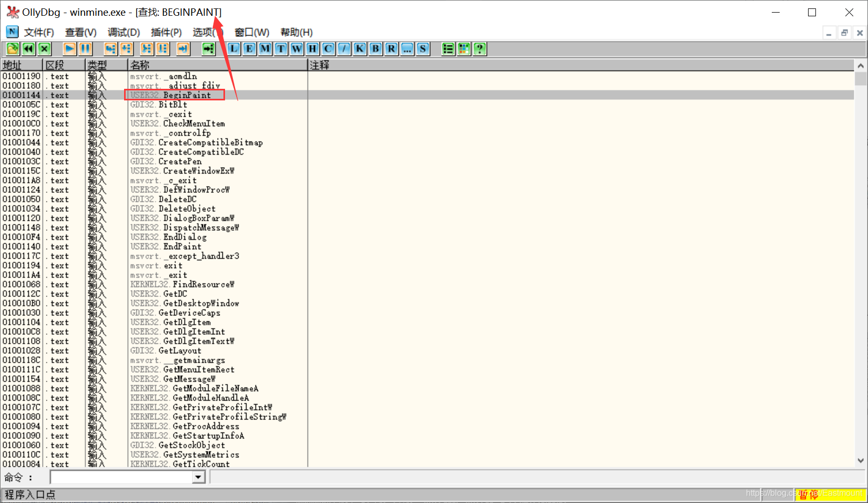Click into the 命令 input field
Screen dimensions: 868x503
click(x=121, y=477)
